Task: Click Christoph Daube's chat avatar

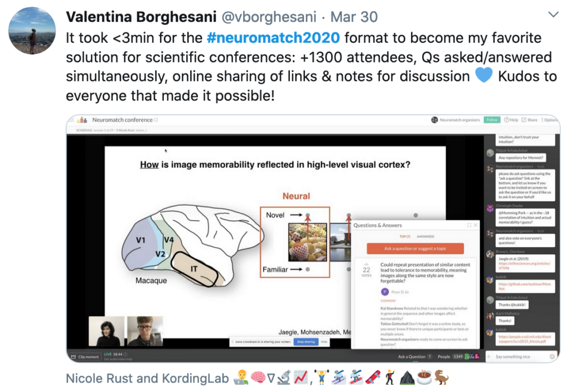Action: [x=490, y=209]
